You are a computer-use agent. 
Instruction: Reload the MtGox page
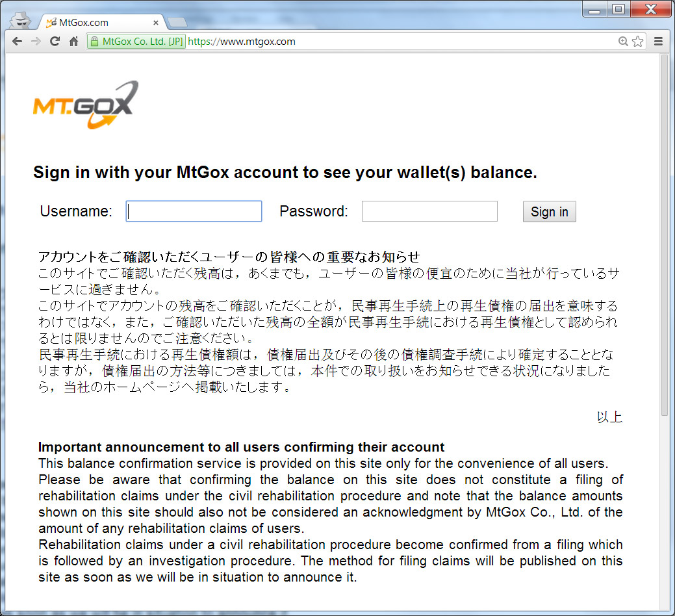[55, 42]
